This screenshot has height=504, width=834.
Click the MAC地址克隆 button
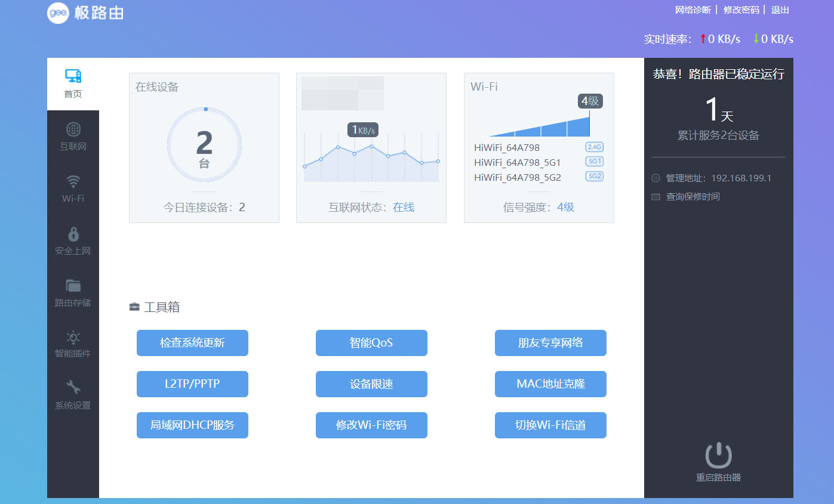550,384
